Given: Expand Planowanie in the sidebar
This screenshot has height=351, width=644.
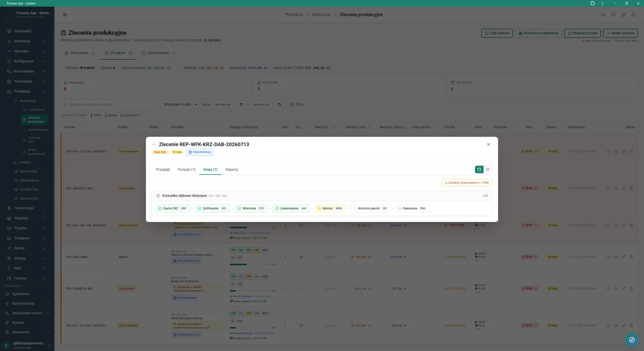Looking at the screenshot, I should pos(27,81).
